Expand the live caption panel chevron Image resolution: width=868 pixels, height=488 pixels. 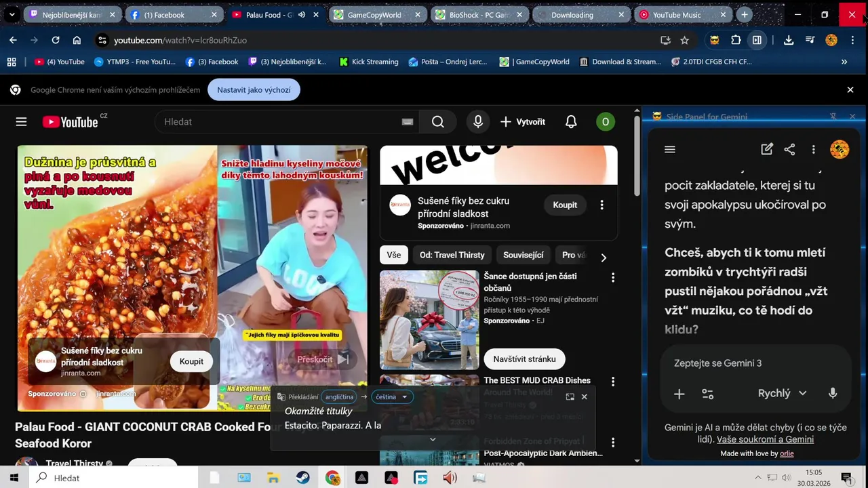coord(433,439)
